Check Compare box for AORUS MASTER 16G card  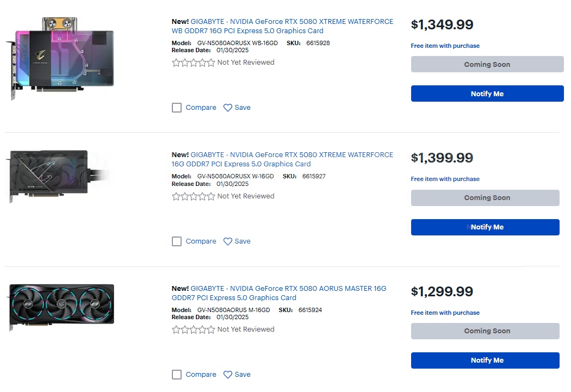[x=177, y=375]
